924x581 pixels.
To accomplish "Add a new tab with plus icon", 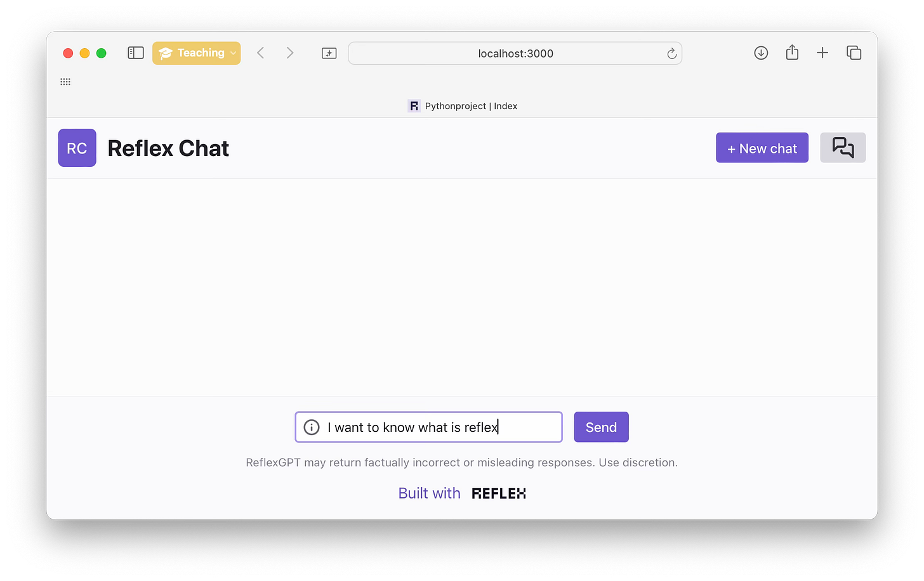I will [822, 53].
